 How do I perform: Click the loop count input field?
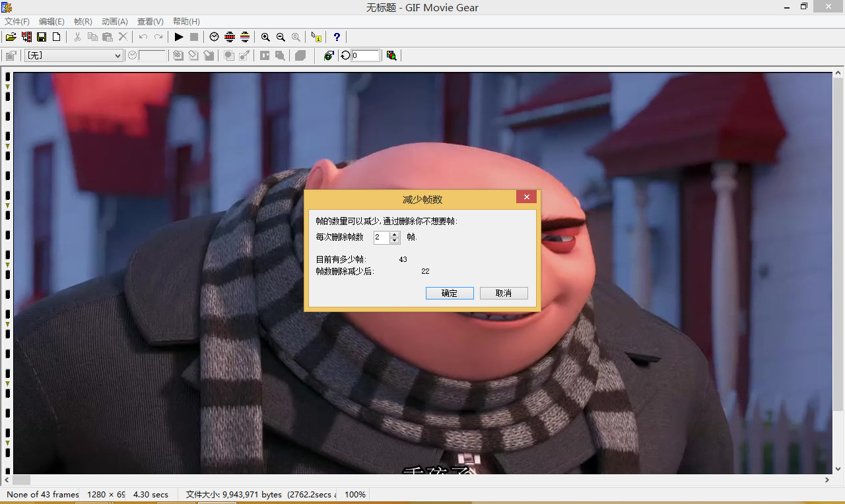click(x=366, y=55)
